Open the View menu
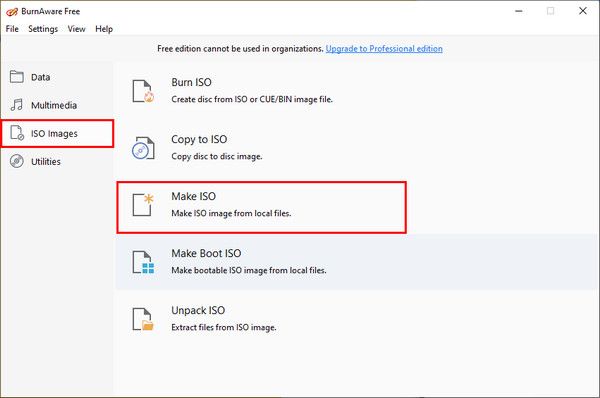 [76, 29]
